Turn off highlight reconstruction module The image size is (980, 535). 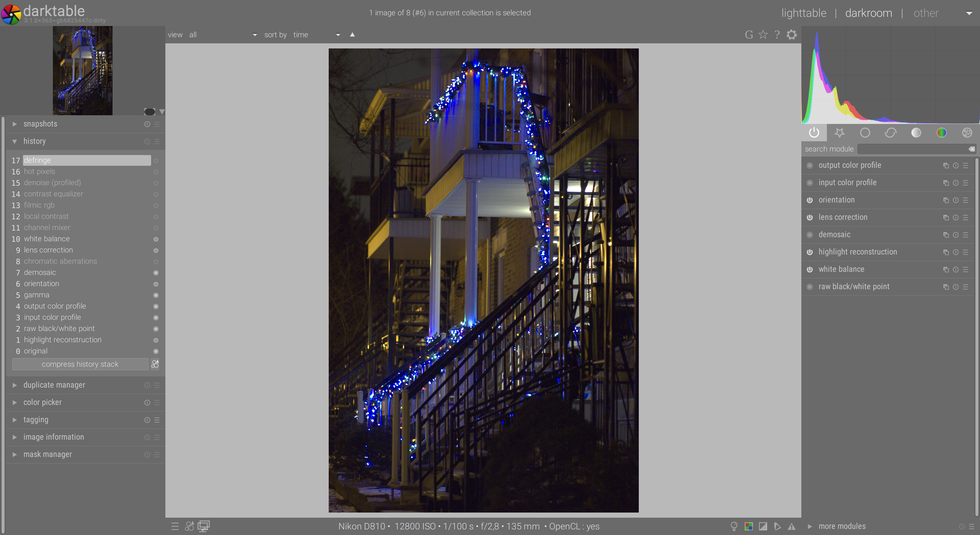point(810,252)
